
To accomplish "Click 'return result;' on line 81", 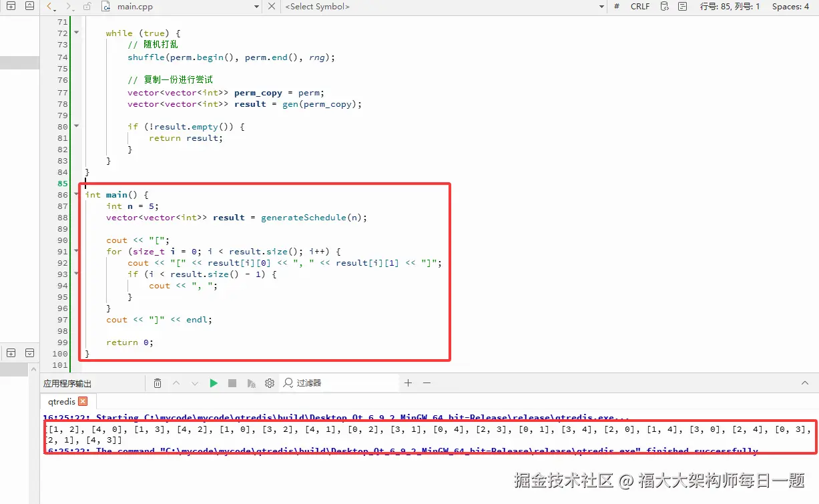I will point(186,138).
